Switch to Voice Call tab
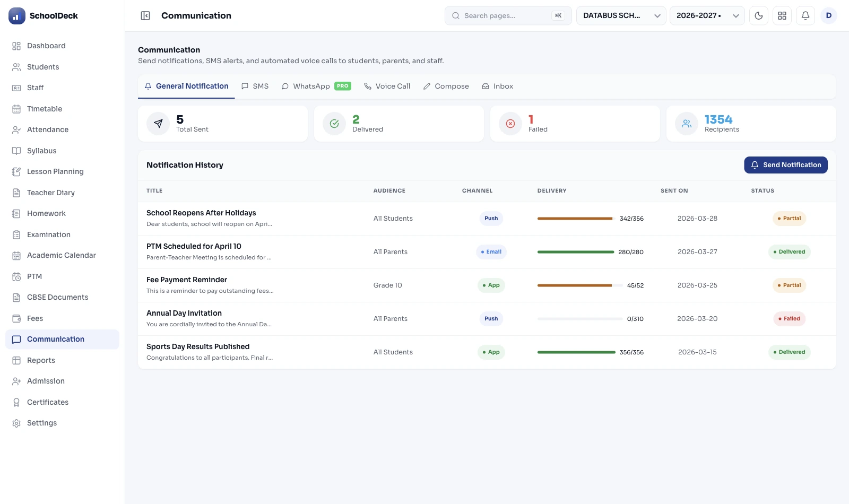Image resolution: width=849 pixels, height=504 pixels. tap(387, 86)
